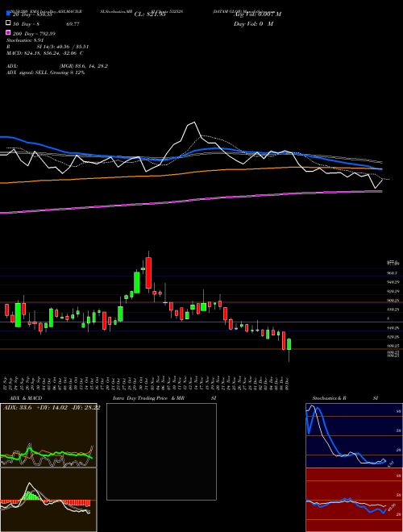Open the blue-background Stochastics mini chart
The width and height of the screenshot is (403, 532).
354,435
